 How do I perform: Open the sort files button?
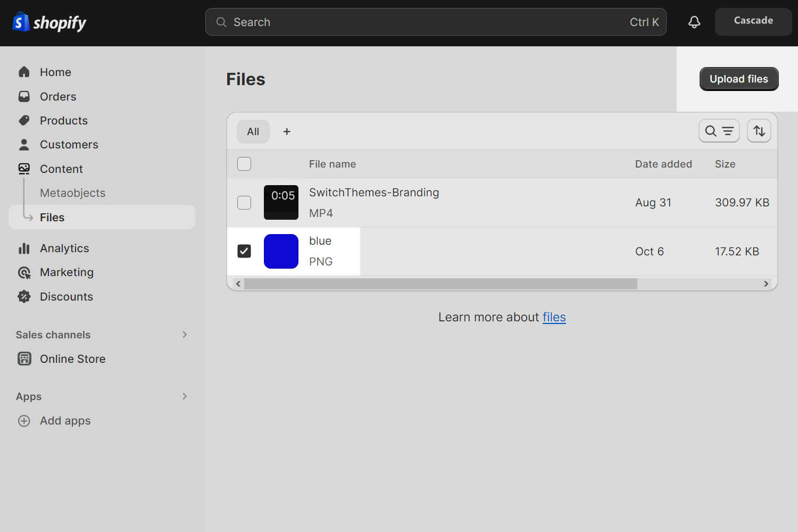pyautogui.click(x=759, y=131)
